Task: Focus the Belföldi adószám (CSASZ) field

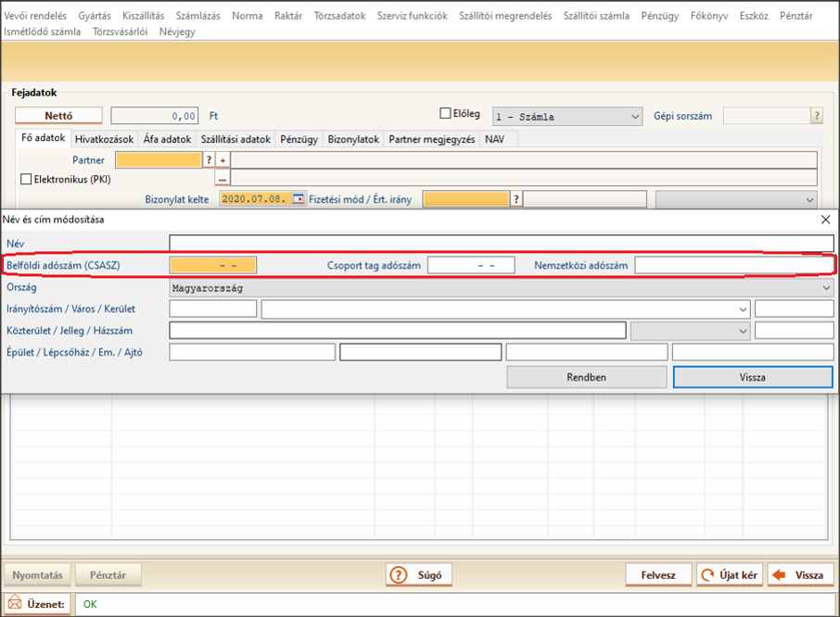Action: coord(212,266)
